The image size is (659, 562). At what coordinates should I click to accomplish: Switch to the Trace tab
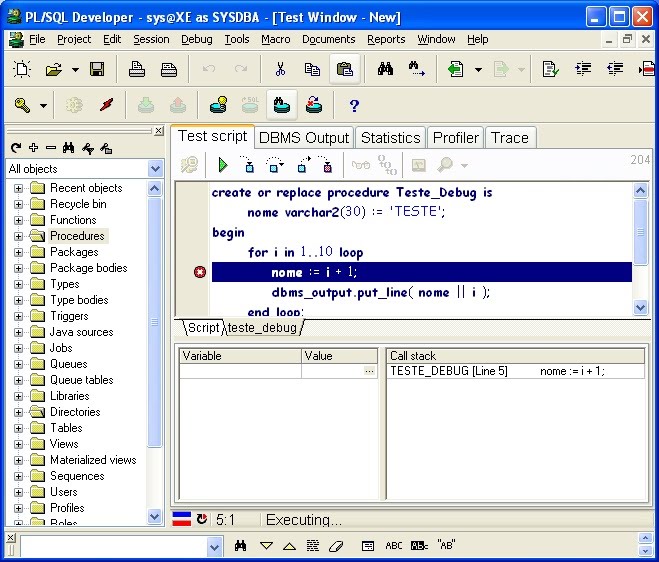[510, 138]
